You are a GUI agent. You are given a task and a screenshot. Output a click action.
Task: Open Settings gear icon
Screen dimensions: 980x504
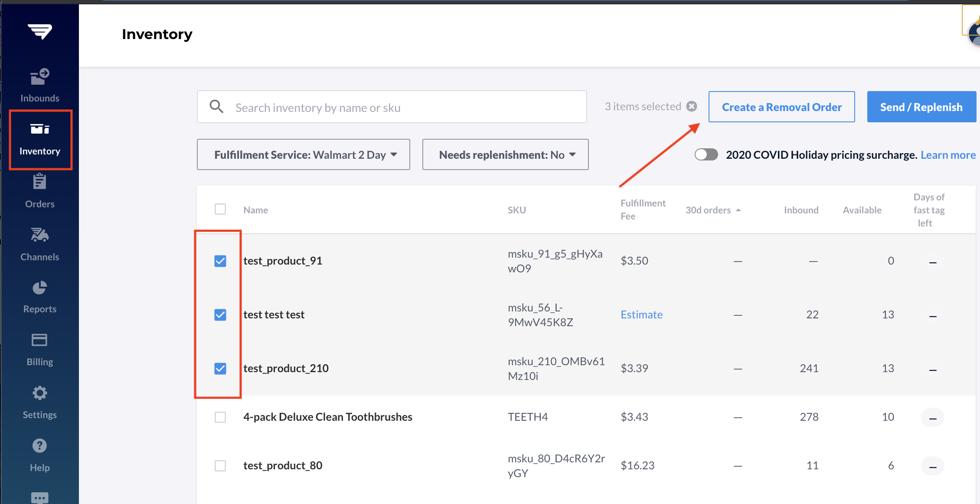pyautogui.click(x=39, y=393)
